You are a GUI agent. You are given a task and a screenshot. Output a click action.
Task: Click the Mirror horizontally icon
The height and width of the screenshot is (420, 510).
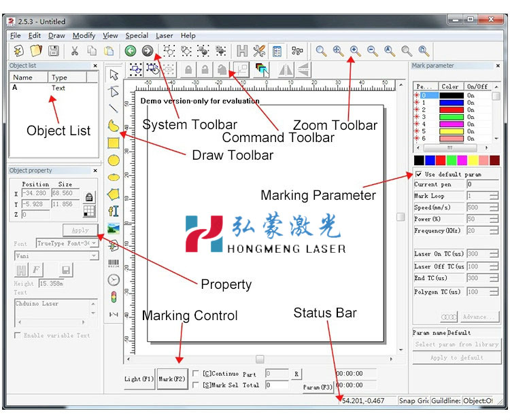286,69
